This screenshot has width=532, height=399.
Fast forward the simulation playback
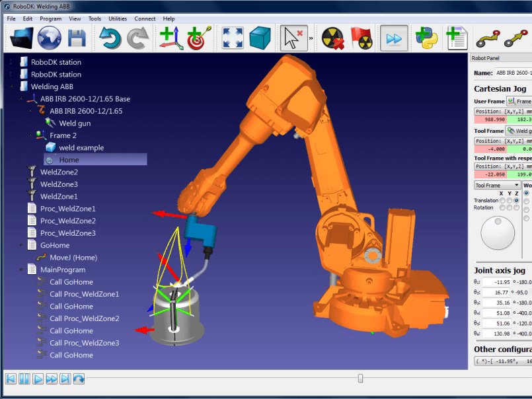[52, 379]
